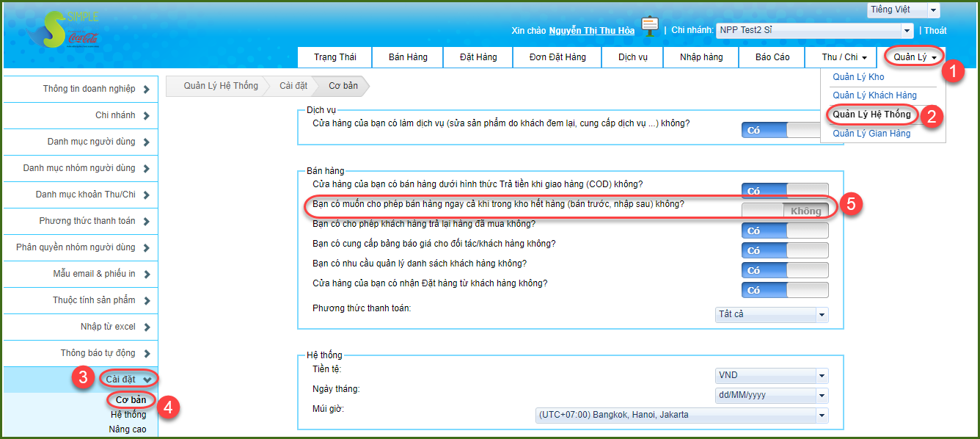Click arrow icon next to Nhập từ excel
Viewport: 980px width, 439px height.
point(147,327)
